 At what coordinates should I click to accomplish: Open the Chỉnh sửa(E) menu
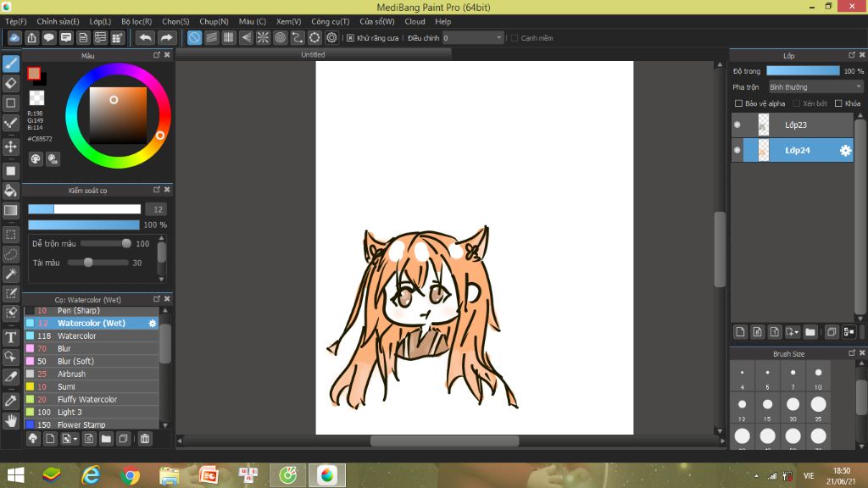pyautogui.click(x=58, y=21)
